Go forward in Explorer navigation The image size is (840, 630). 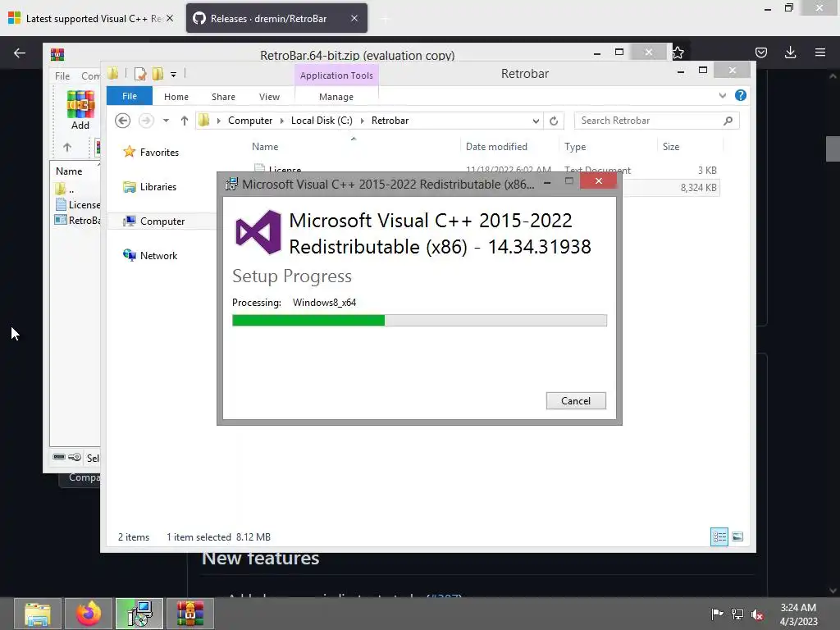[x=146, y=121]
